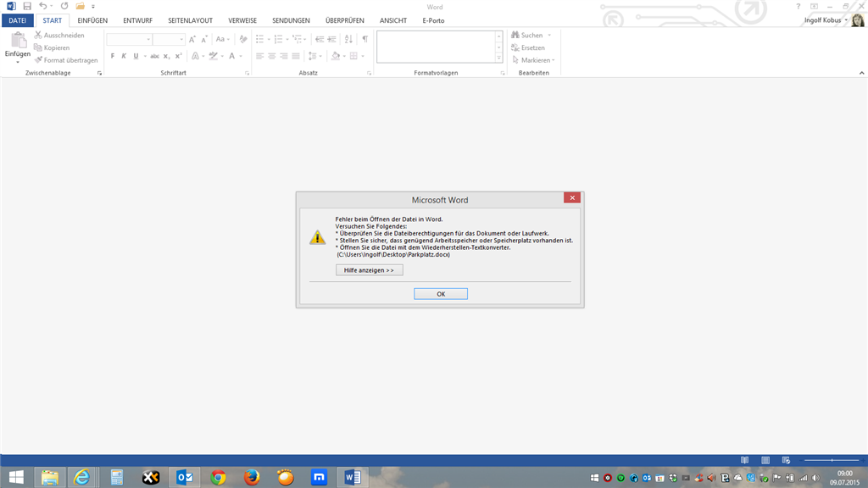Open the SENDUNGEN ribbon tab
This screenshot has height=488, width=868.
pyautogui.click(x=292, y=20)
